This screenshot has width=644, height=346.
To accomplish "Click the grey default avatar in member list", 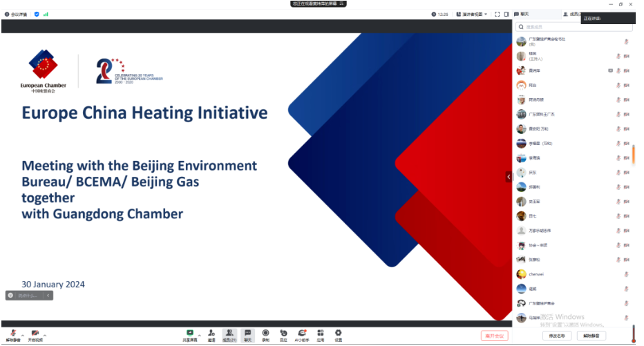I will pyautogui.click(x=521, y=231).
